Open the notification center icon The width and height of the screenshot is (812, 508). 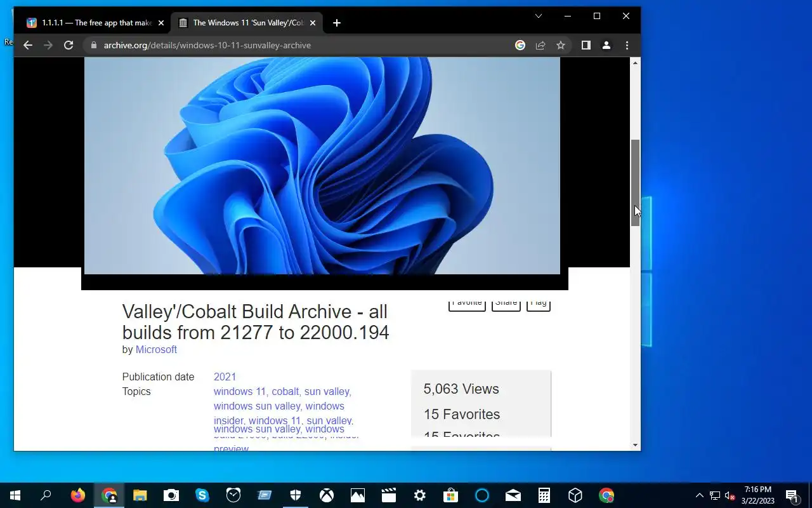792,495
